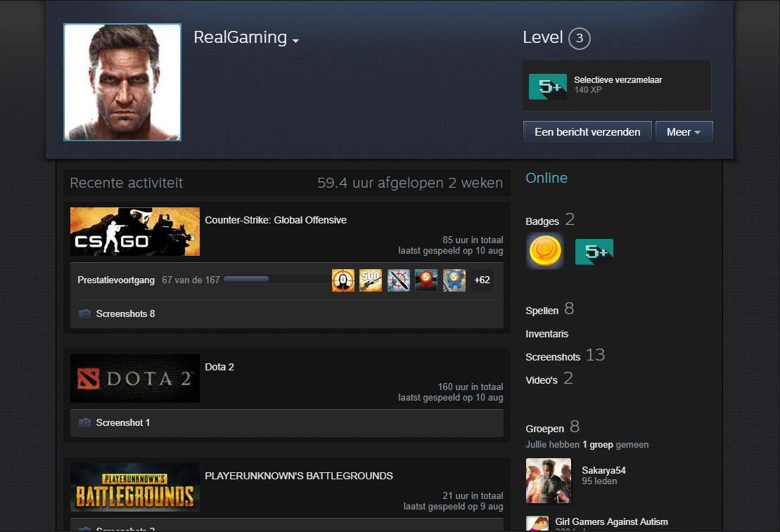Click the camera icon next to Screenshot 1

84,422
